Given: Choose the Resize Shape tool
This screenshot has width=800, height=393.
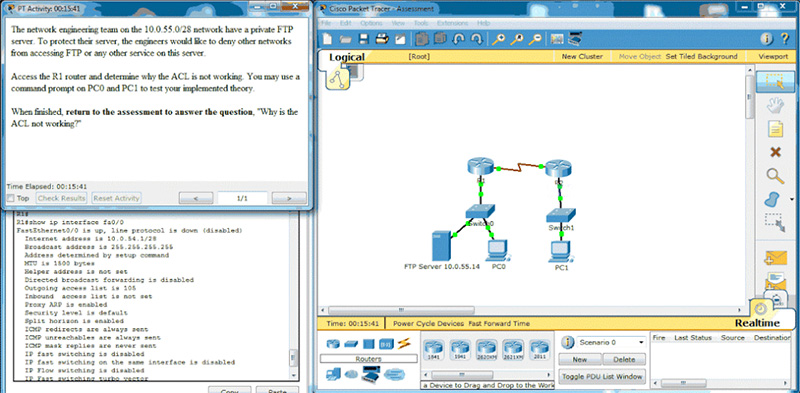Looking at the screenshot, I should tap(776, 222).
